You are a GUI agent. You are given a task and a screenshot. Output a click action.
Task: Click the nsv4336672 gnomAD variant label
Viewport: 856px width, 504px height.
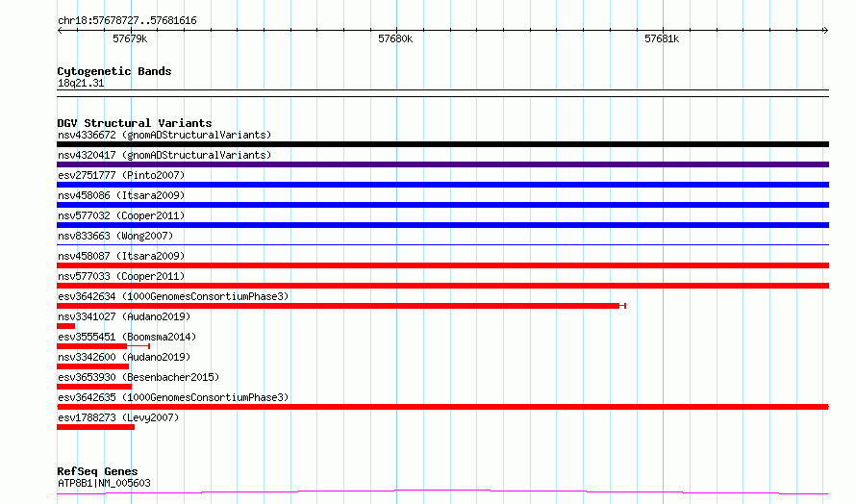click(x=164, y=135)
